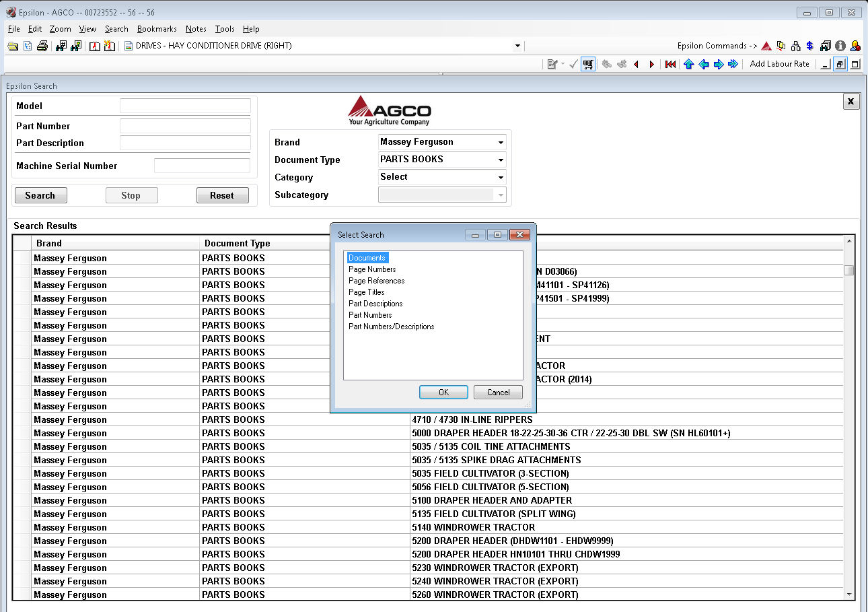Click the network hierarchy icon
This screenshot has width=868, height=612.
click(x=796, y=46)
